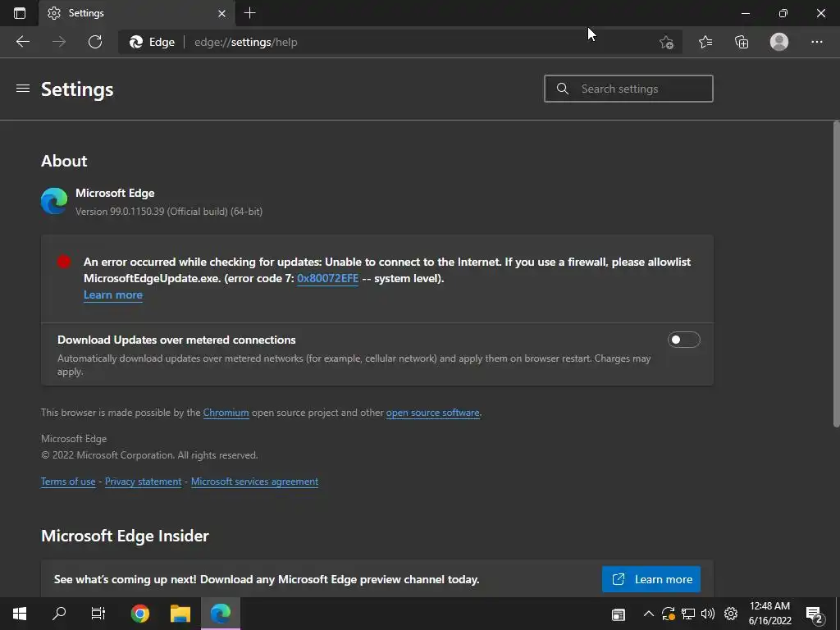Open the volume speaker icon
Viewport: 840px width, 630px height.
click(708, 614)
